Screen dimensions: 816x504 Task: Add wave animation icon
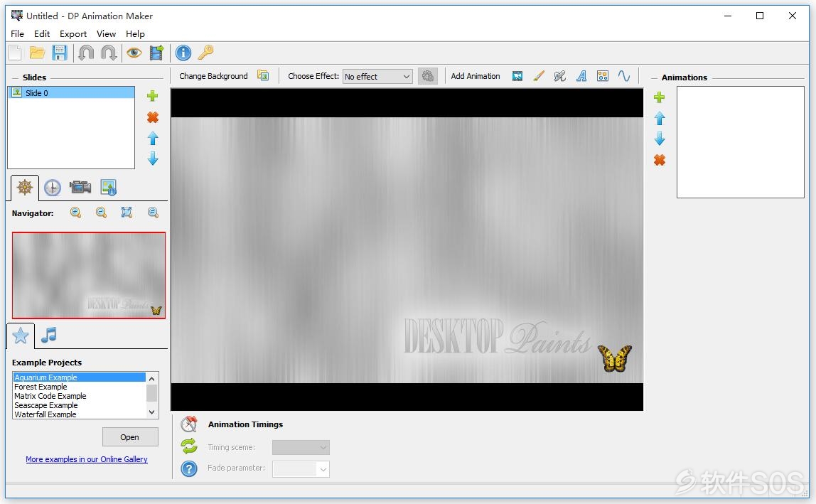pyautogui.click(x=624, y=76)
